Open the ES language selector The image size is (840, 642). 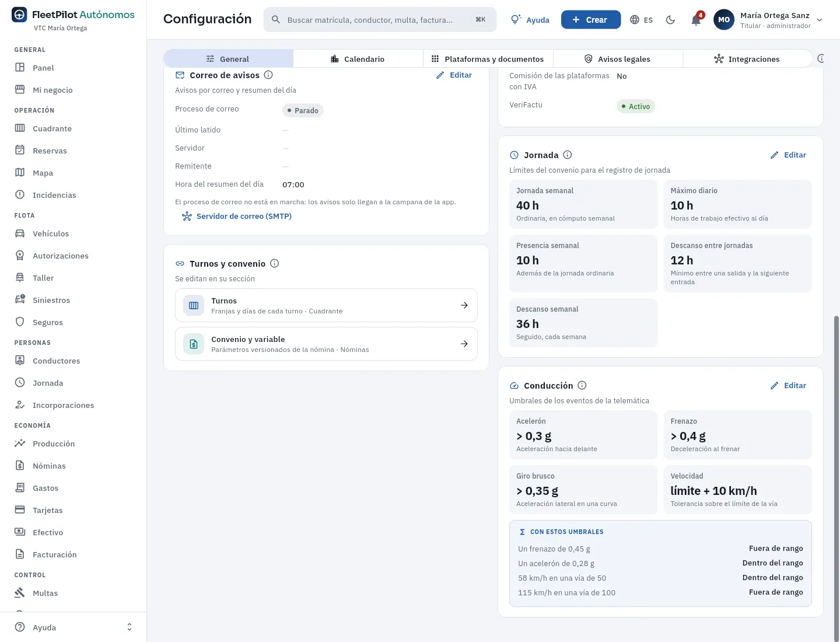point(642,20)
